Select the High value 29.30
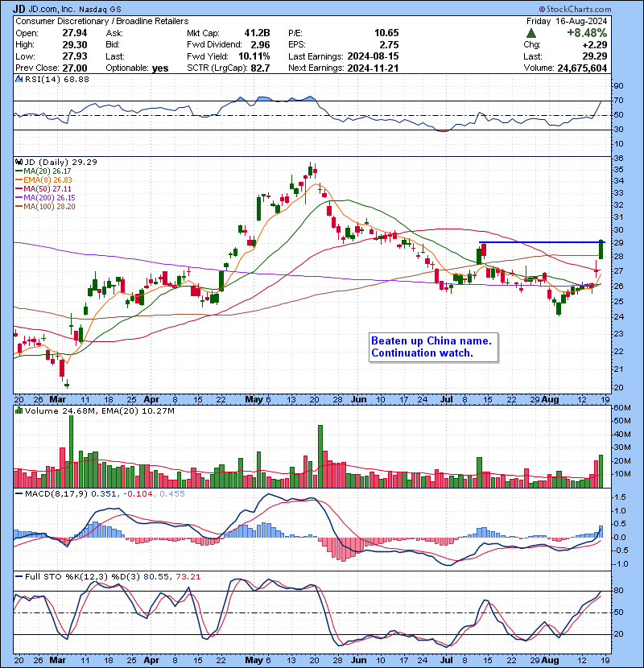The width and height of the screenshot is (644, 668). pyautogui.click(x=75, y=45)
